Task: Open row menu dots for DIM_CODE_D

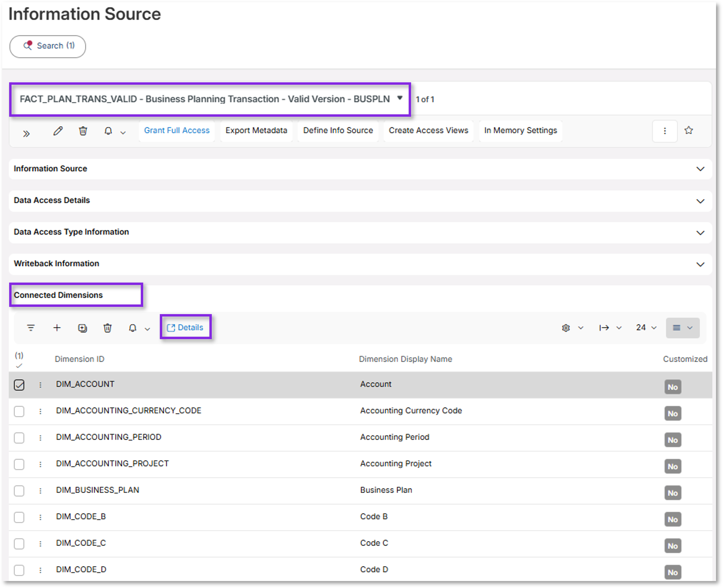Action: point(40,570)
